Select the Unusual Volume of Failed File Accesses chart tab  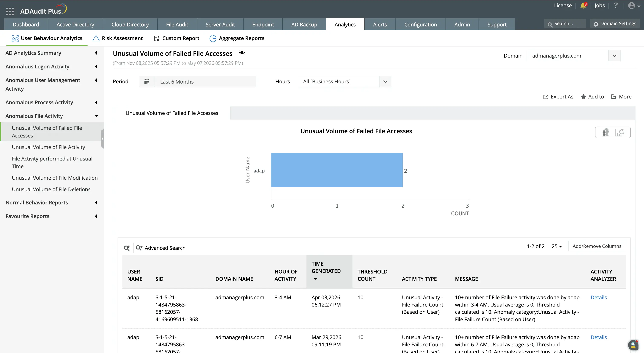pyautogui.click(x=172, y=113)
